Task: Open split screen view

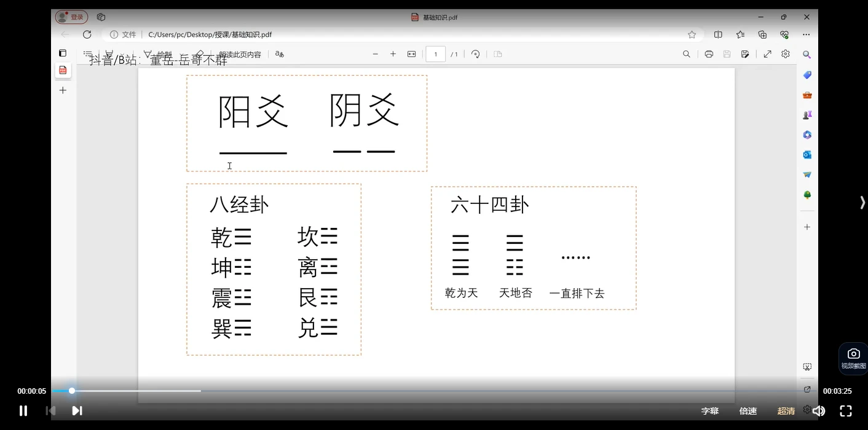Action: [718, 35]
